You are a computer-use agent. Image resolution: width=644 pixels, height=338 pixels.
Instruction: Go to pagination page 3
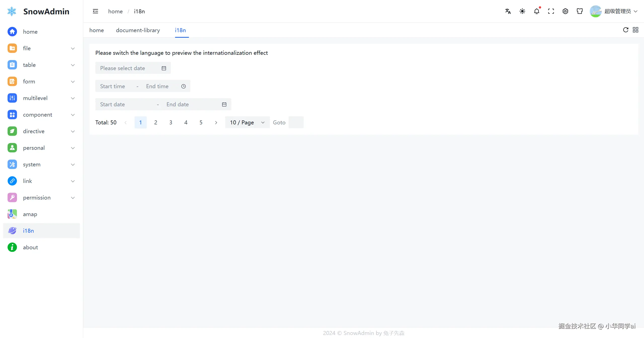coord(171,122)
